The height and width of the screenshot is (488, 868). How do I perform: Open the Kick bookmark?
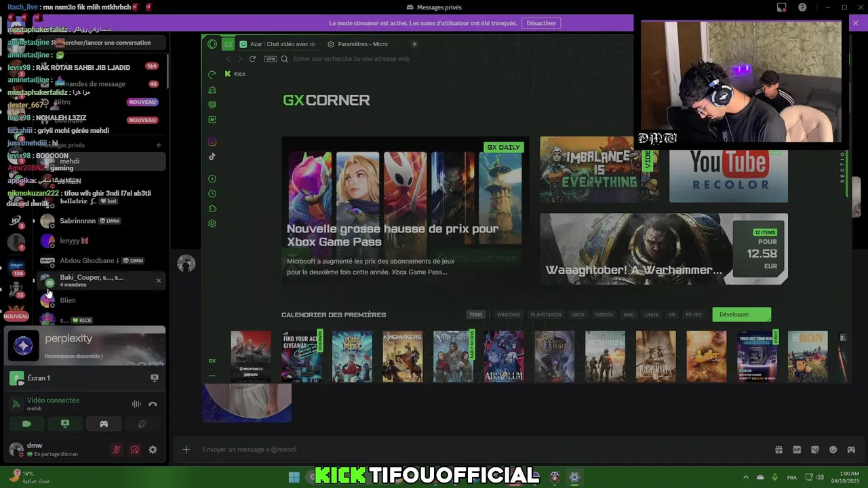coord(235,74)
